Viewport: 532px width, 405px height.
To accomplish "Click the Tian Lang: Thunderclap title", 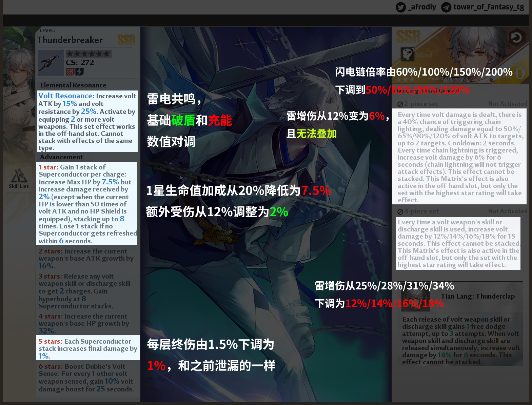I will 478,297.
